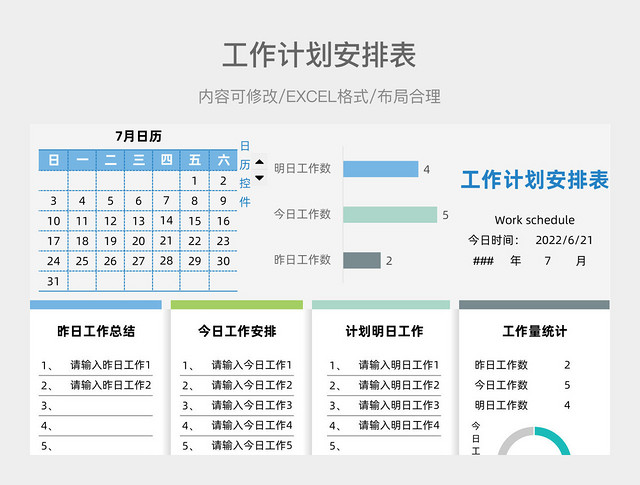The width and height of the screenshot is (640, 485).
Task: Click the date value 2022/6/21
Action: pyautogui.click(x=564, y=240)
